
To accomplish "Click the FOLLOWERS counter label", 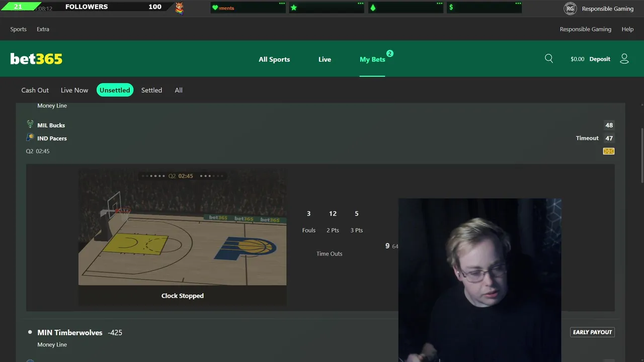I will [x=87, y=7].
